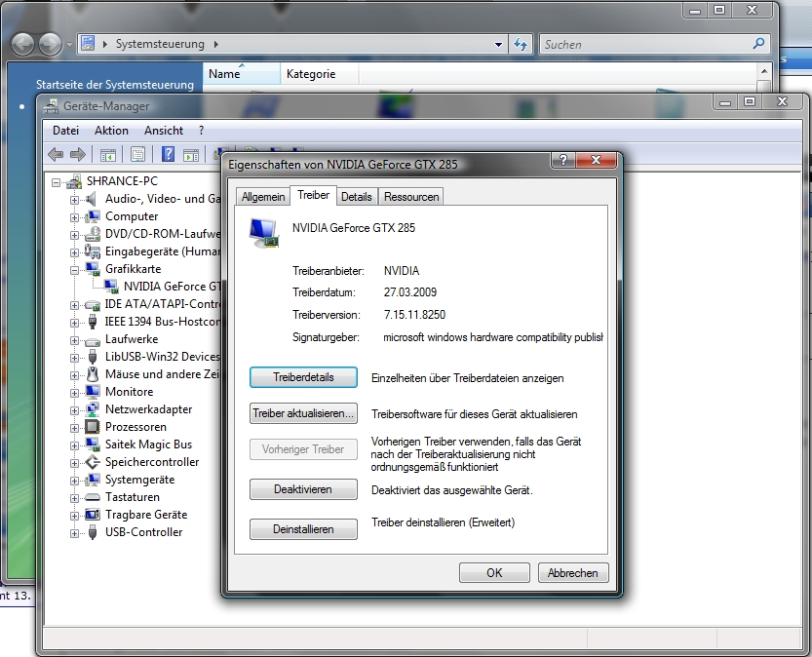Open the ? help menu

[202, 131]
